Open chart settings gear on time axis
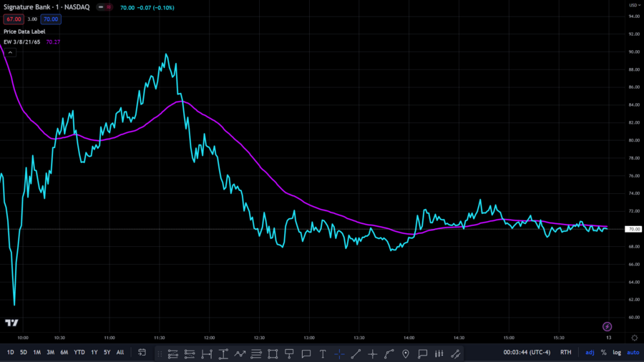Image resolution: width=644 pixels, height=362 pixels. [635, 338]
